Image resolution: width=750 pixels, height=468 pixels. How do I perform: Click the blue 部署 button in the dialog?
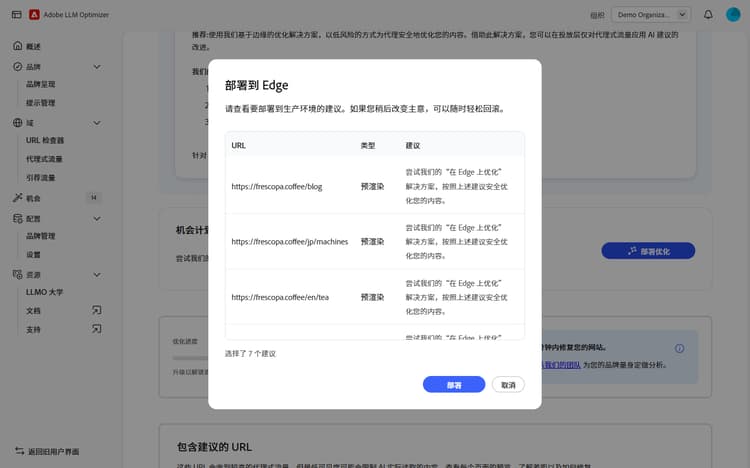(x=454, y=384)
